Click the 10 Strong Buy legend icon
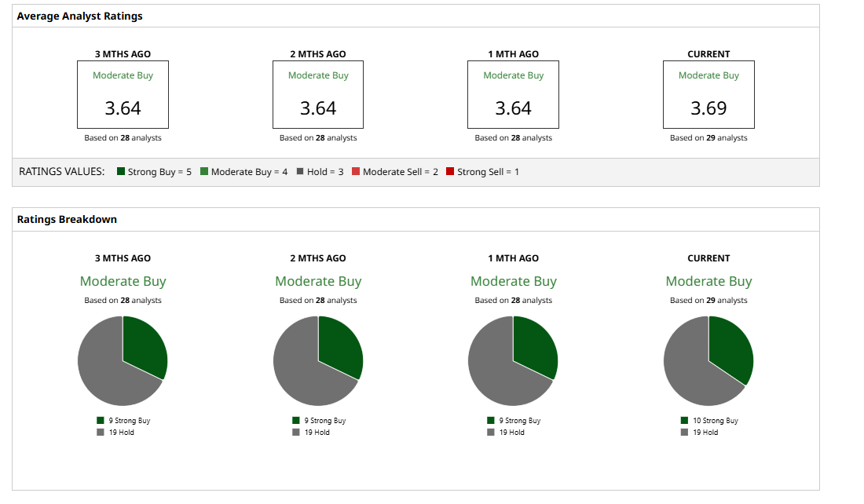Viewport: 864px width, 504px height. tap(684, 420)
